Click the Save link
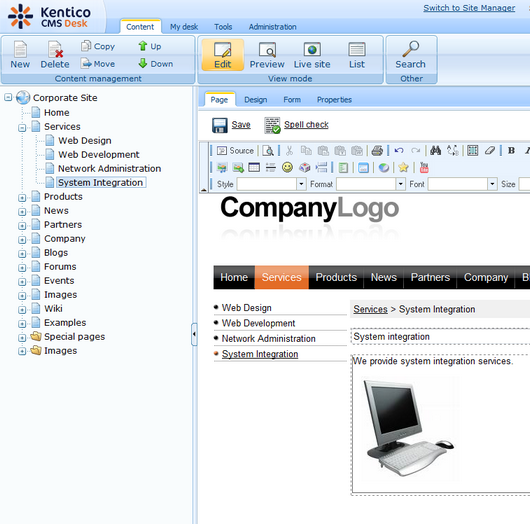530x524 pixels. tap(241, 125)
